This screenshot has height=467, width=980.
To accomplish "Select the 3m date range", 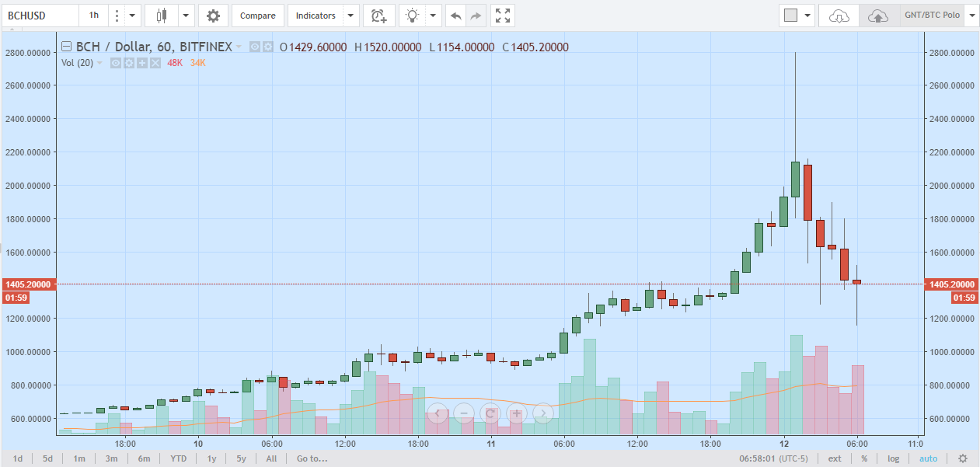I will click(x=111, y=458).
